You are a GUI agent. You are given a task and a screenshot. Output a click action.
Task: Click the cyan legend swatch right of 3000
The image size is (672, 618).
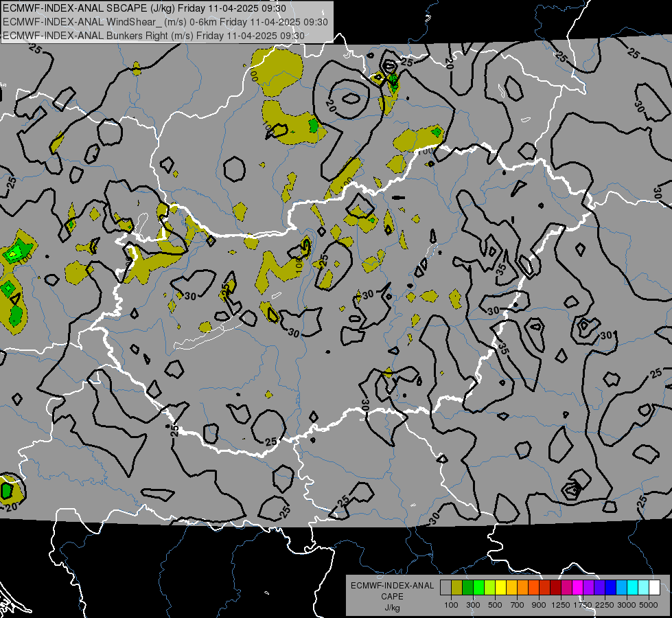tap(633, 588)
